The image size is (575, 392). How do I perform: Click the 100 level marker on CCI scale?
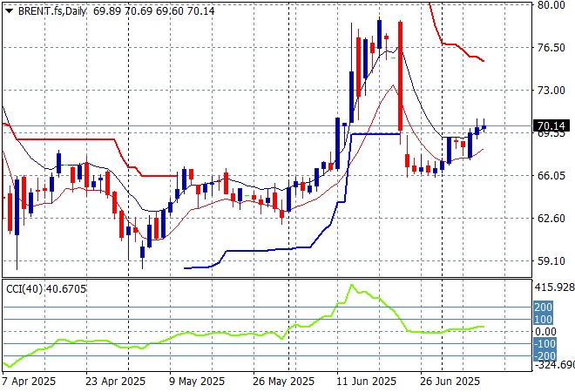tap(542, 320)
